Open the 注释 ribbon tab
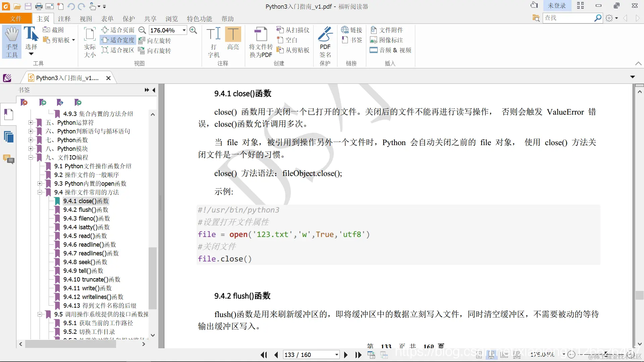Viewport: 644px width, 362px height. [64, 19]
